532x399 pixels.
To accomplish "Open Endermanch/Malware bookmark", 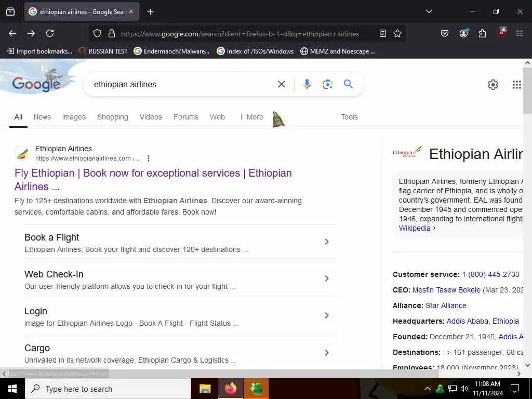I will coord(171,51).
